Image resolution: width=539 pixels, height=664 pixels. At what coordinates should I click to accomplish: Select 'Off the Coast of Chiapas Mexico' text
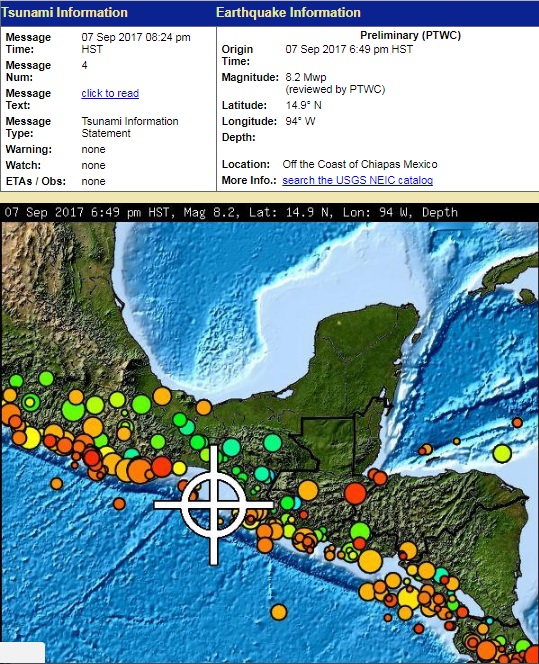[x=360, y=164]
